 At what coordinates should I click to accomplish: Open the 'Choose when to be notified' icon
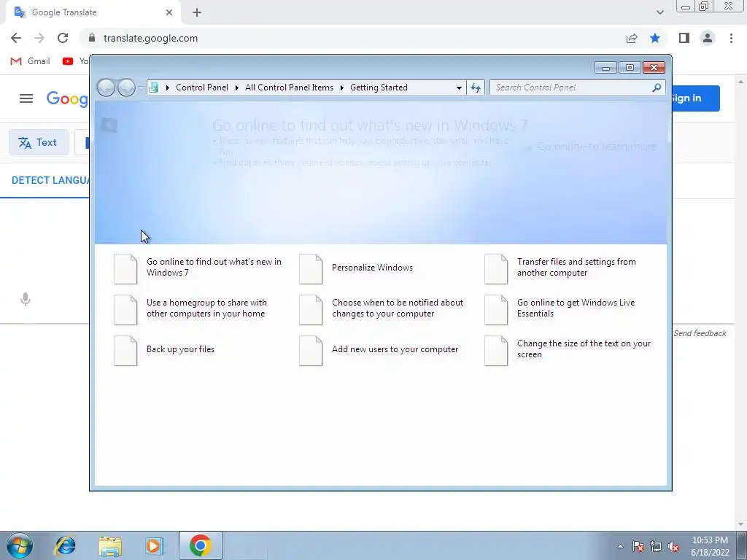(311, 310)
